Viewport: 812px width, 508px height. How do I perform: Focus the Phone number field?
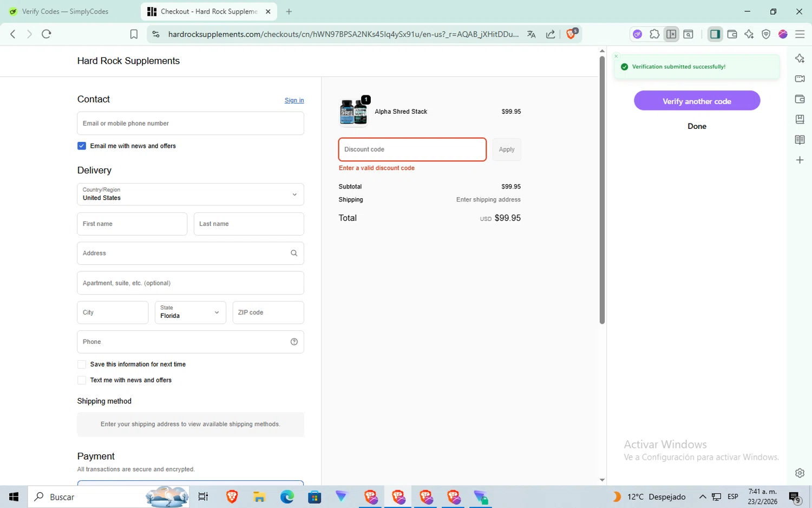coord(191,342)
